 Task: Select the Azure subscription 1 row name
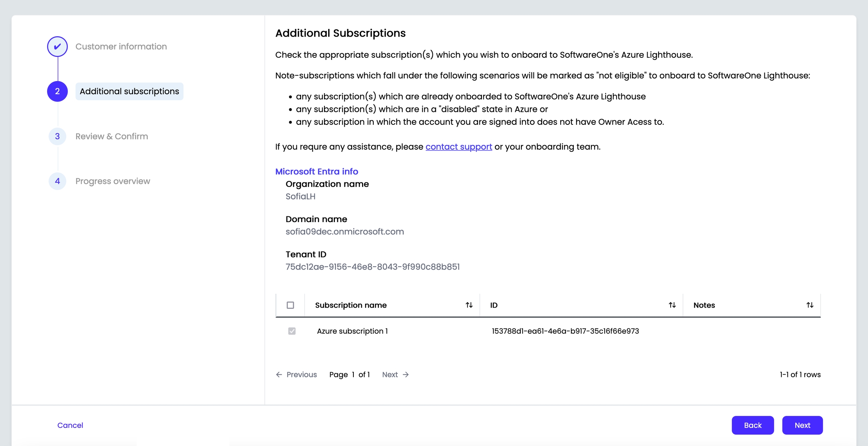352,331
